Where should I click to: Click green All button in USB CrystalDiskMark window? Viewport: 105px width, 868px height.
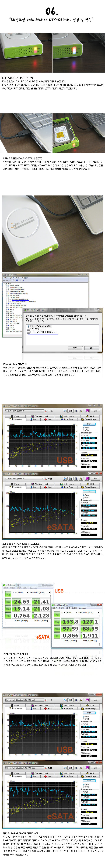pos(8,595)
